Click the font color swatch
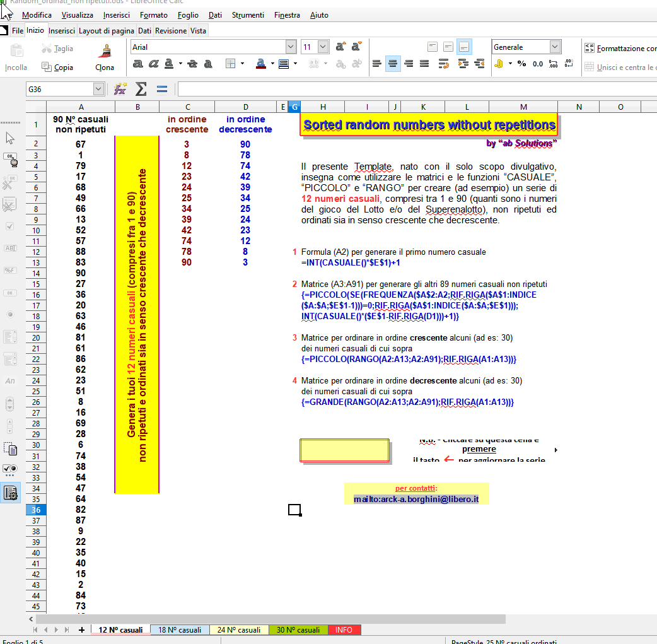The height and width of the screenshot is (644, 657). tap(260, 64)
